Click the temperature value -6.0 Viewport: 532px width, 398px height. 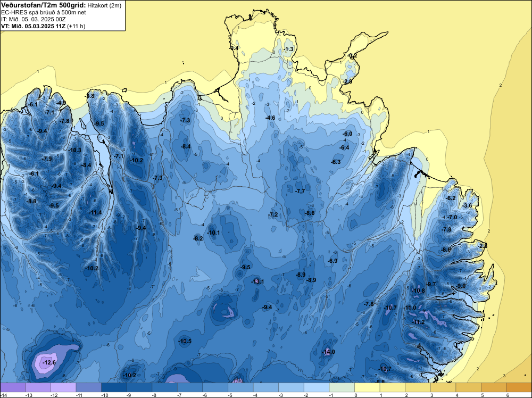coord(347,134)
